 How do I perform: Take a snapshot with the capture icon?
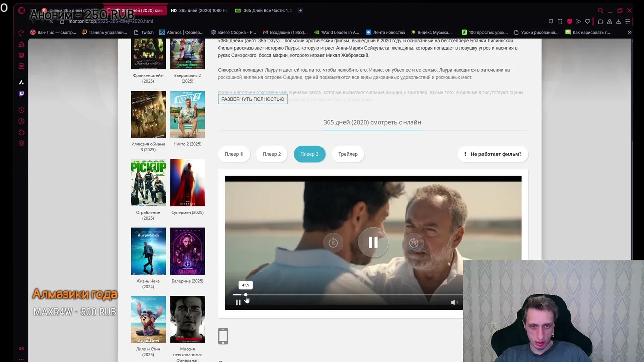click(x=560, y=21)
